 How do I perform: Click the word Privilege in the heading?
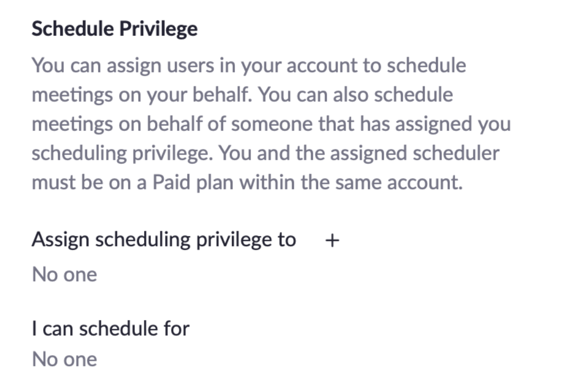158,29
